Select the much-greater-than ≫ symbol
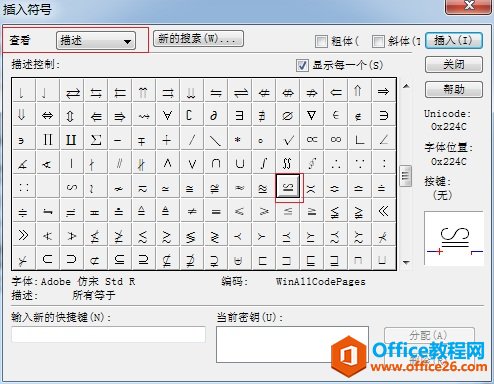494x384 pixels. 23,235
